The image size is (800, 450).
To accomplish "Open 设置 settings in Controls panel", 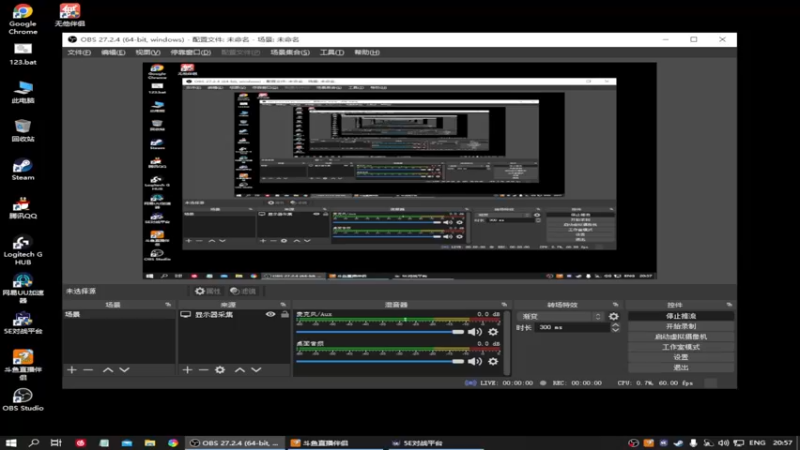I will click(681, 357).
